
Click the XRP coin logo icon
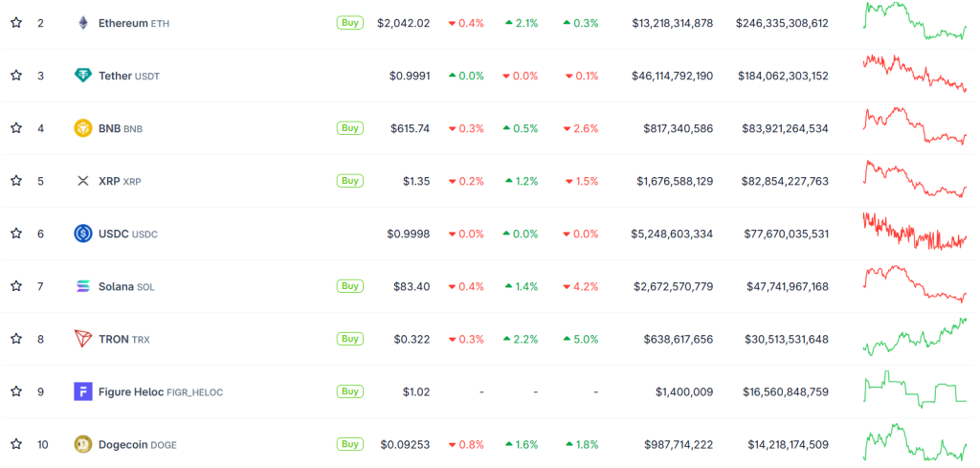83,181
